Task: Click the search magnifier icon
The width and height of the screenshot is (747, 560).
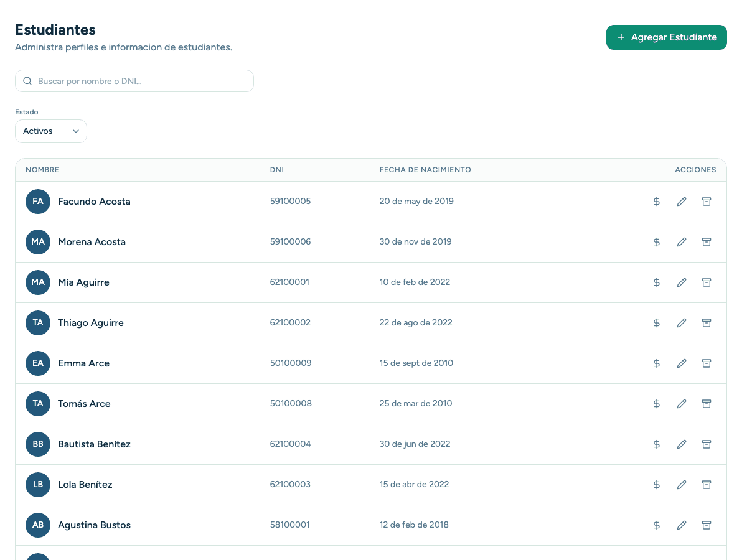Action: (27, 81)
